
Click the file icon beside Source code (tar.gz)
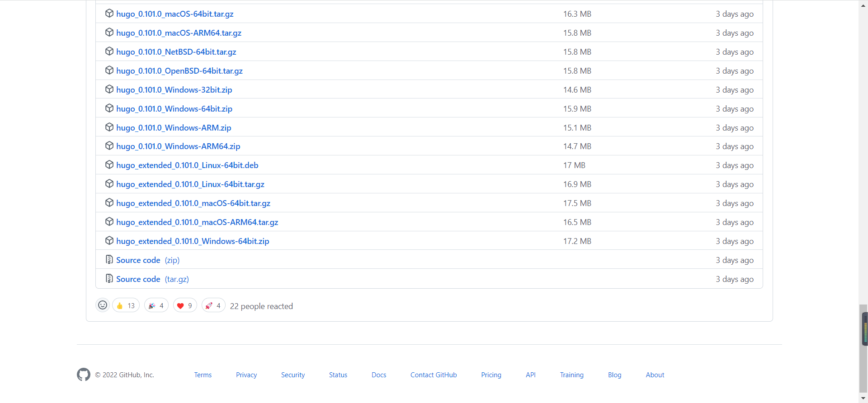point(109,279)
